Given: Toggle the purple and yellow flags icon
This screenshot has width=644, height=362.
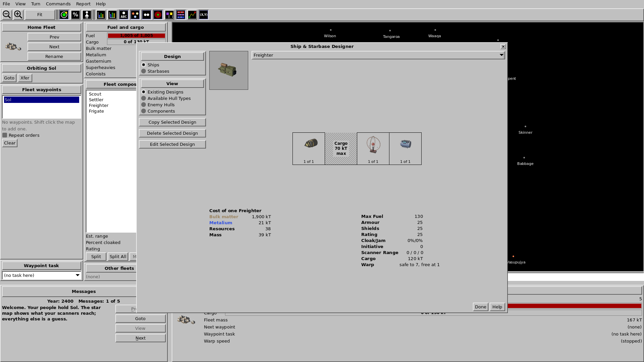Looking at the screenshot, I should click(169, 15).
